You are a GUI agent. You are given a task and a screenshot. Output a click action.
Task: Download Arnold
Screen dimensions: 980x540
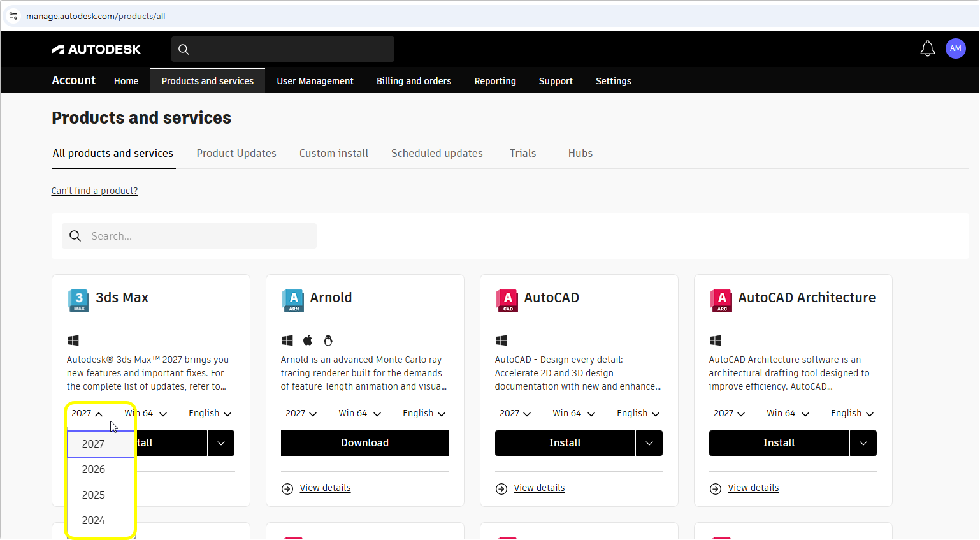tap(365, 443)
